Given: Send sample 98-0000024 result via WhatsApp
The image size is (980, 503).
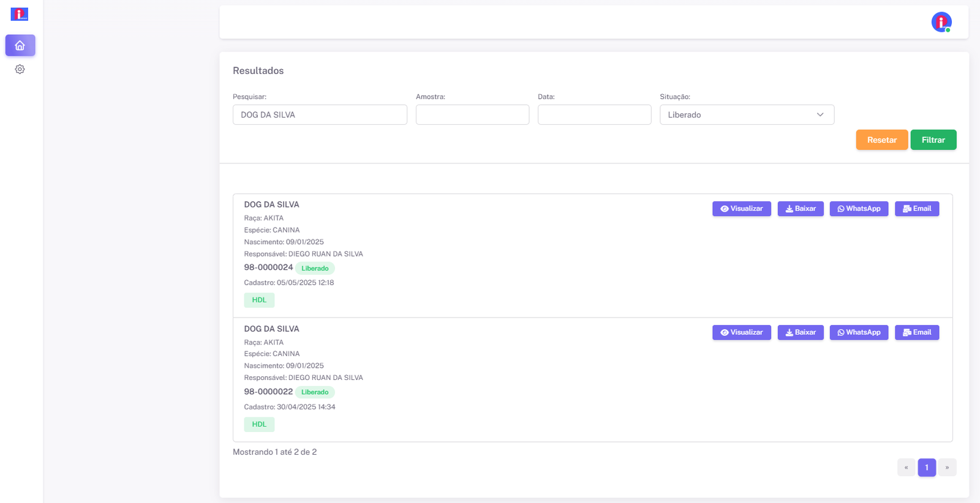Looking at the screenshot, I should click(858, 209).
